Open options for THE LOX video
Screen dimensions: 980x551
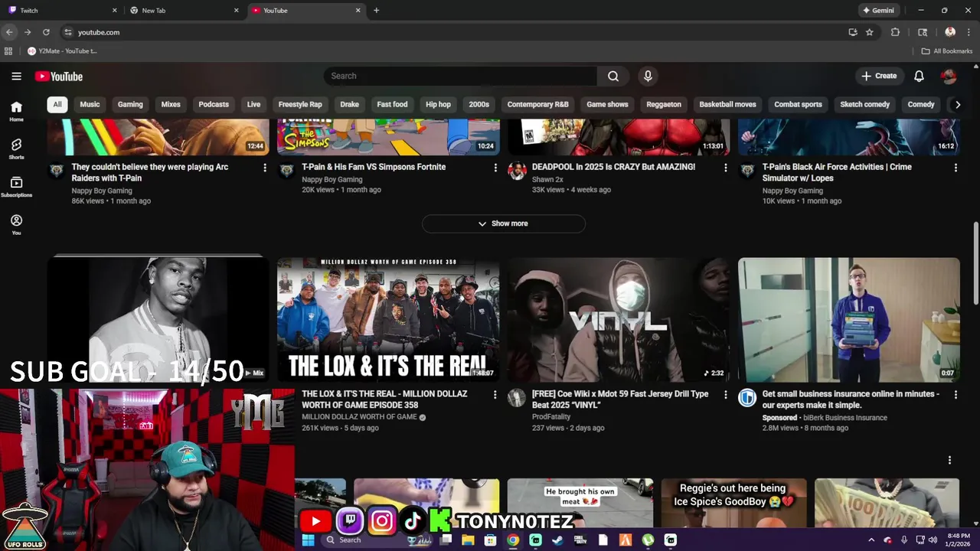(x=495, y=395)
